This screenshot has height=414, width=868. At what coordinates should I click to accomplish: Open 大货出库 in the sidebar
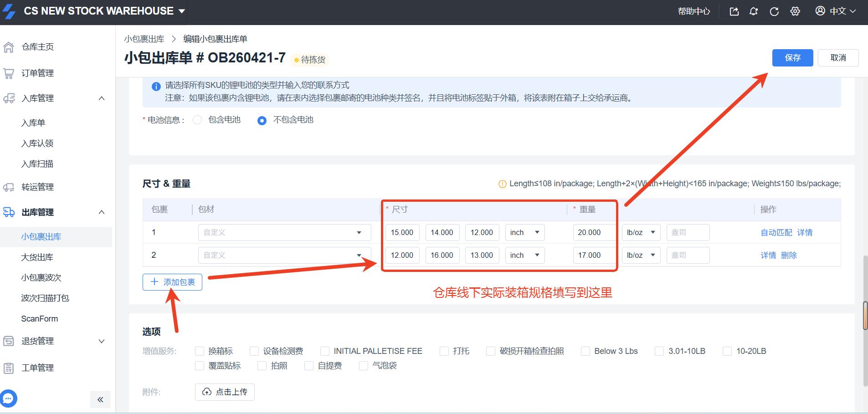point(37,257)
